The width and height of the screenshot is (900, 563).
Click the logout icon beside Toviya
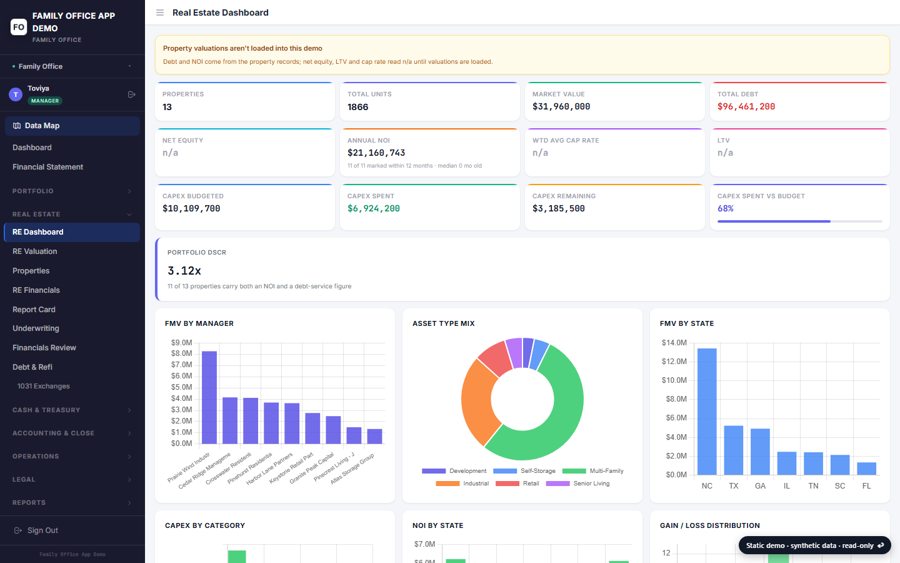coord(131,94)
